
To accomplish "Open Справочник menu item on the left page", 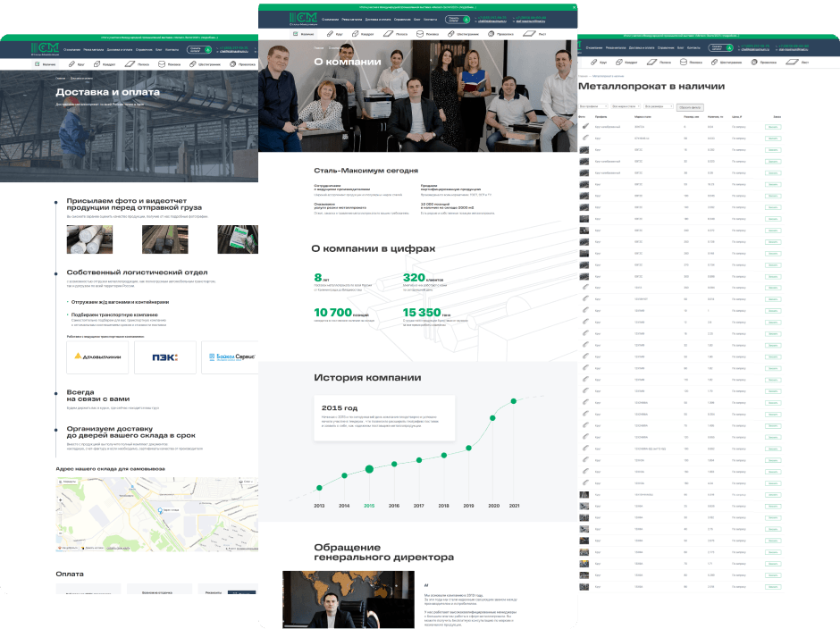I will point(144,50).
